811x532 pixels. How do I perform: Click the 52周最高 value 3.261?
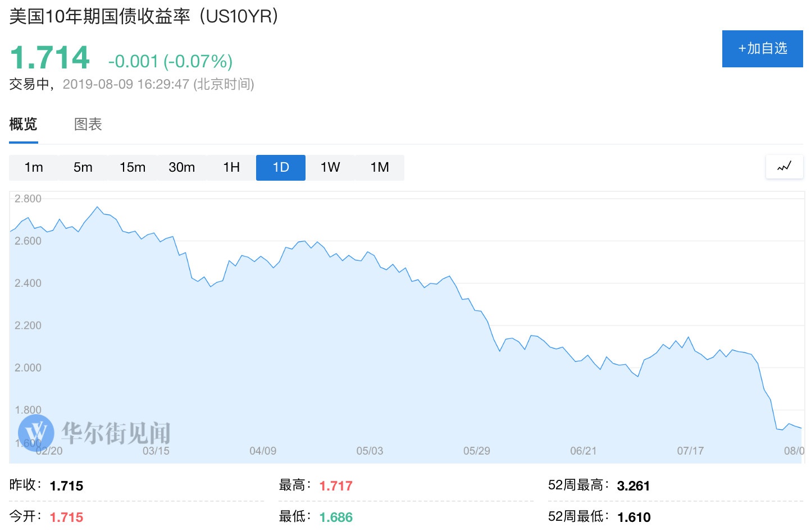tap(633, 485)
